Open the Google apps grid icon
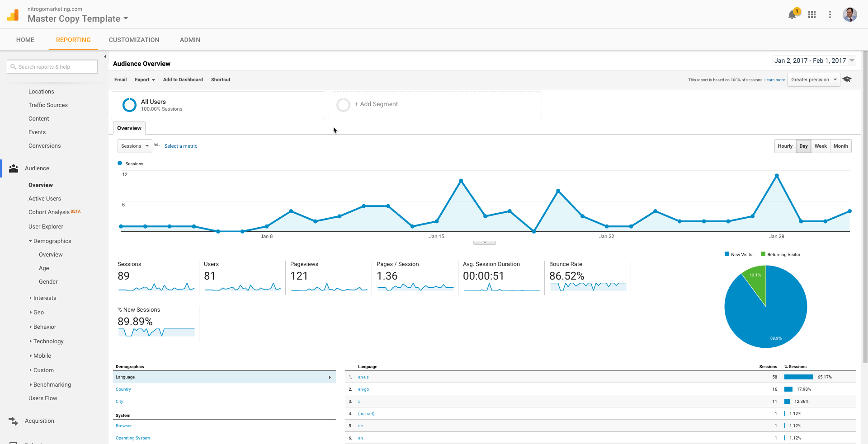 (x=812, y=14)
